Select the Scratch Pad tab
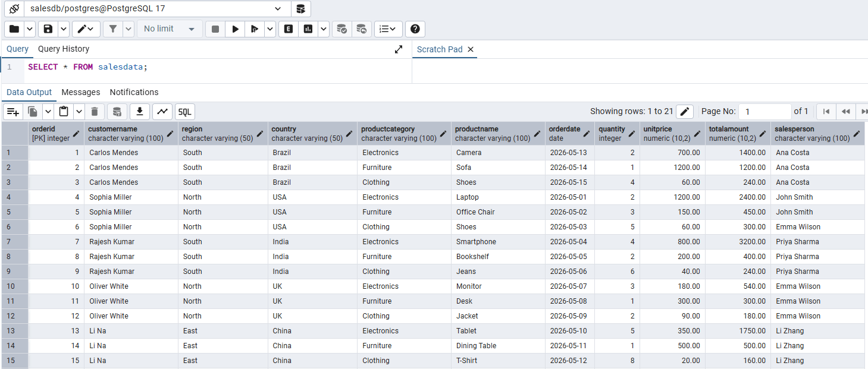Viewport: 868px width, 369px height. 440,49
